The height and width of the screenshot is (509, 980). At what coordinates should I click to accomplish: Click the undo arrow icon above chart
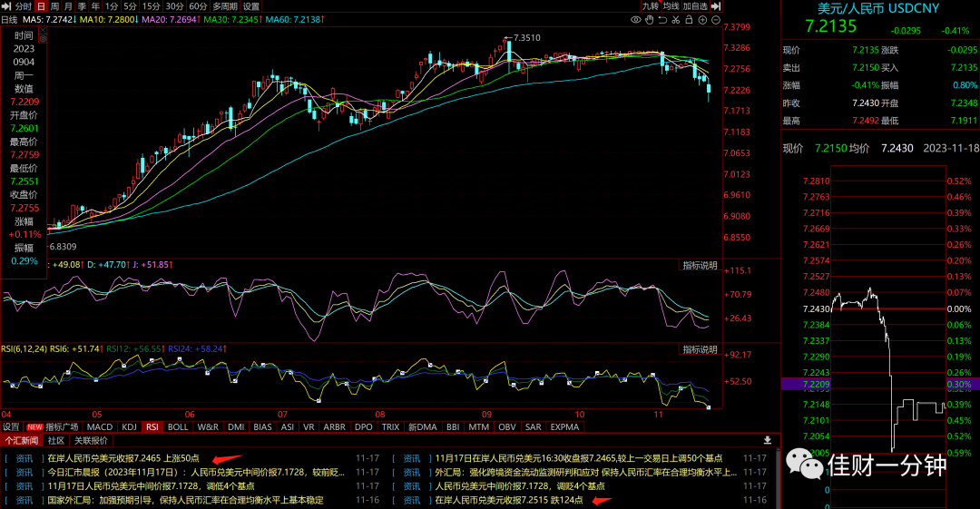pos(662,20)
